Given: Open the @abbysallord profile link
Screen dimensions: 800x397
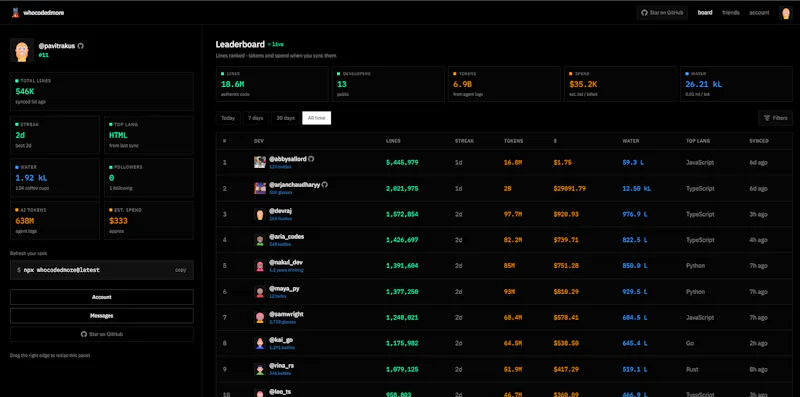Looking at the screenshot, I should click(x=288, y=159).
